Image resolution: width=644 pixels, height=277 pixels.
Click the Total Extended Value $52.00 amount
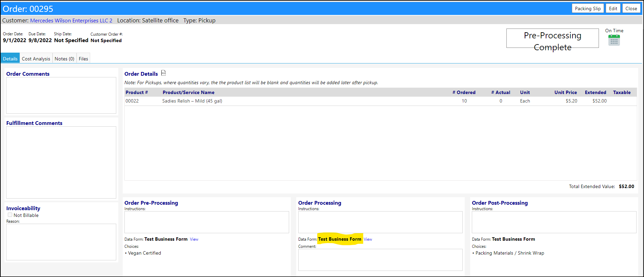coord(626,186)
